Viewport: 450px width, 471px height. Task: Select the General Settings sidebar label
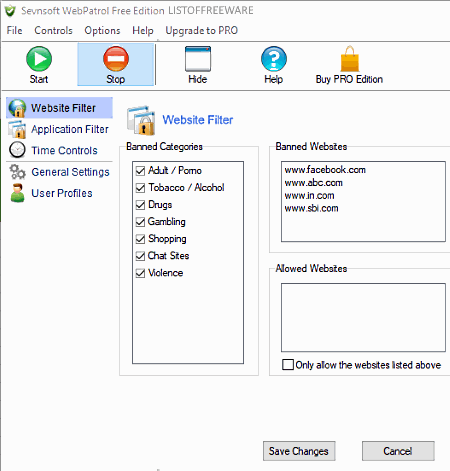click(70, 172)
